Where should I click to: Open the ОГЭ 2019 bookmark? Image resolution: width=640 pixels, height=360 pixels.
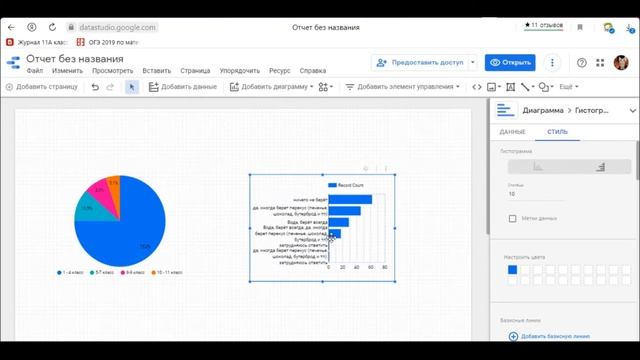click(108, 42)
